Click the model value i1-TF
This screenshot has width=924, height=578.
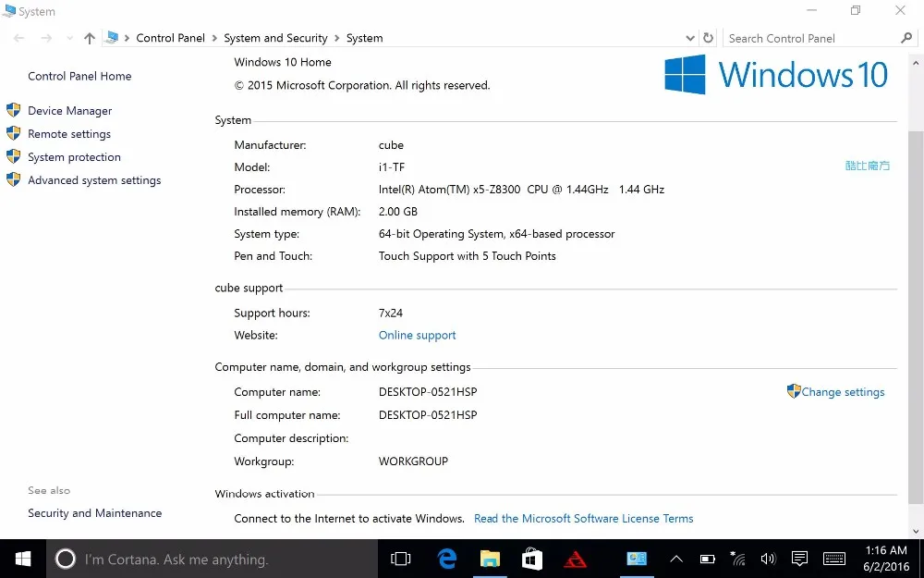pos(392,166)
